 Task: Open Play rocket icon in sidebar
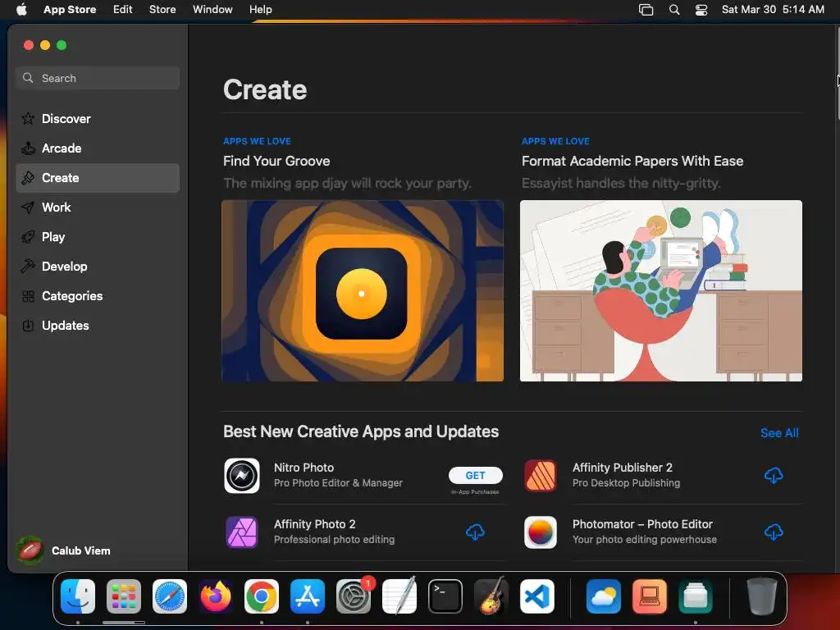coord(28,237)
